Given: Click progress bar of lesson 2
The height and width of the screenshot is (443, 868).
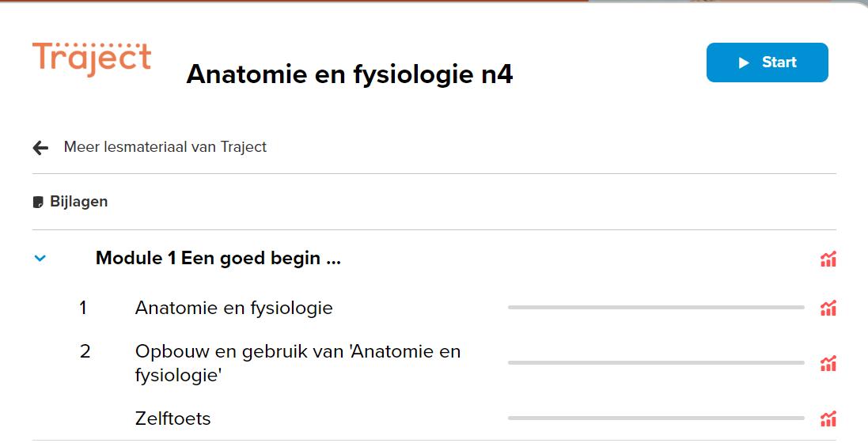Looking at the screenshot, I should [655, 362].
